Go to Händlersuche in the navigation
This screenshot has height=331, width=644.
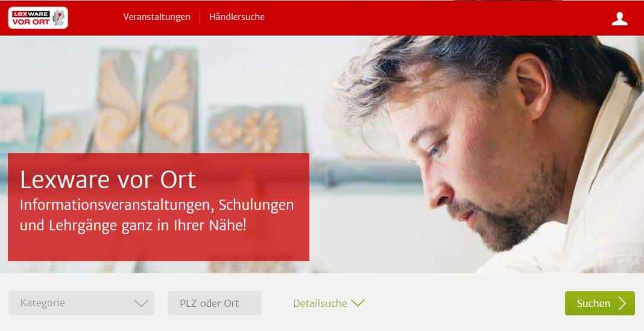pos(236,17)
